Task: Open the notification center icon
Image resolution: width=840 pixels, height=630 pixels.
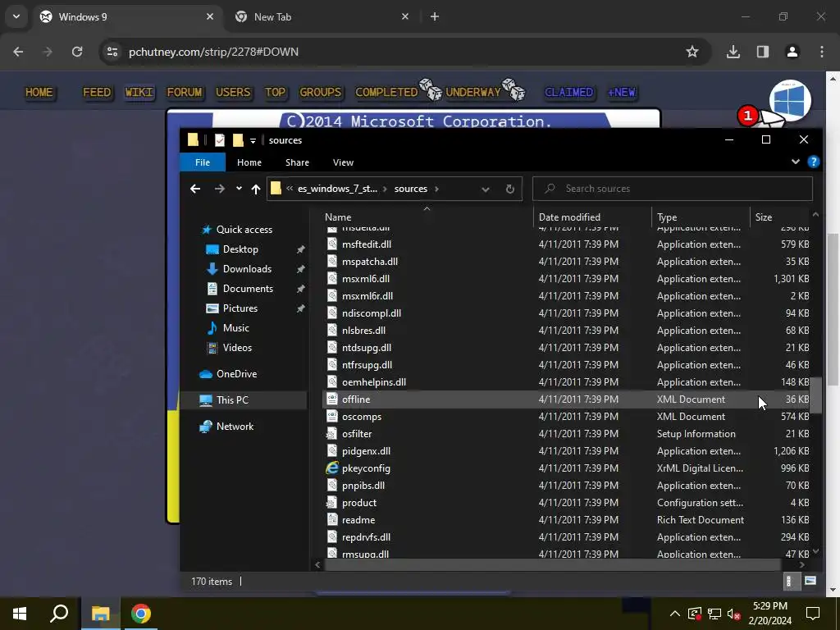Action: click(x=813, y=614)
